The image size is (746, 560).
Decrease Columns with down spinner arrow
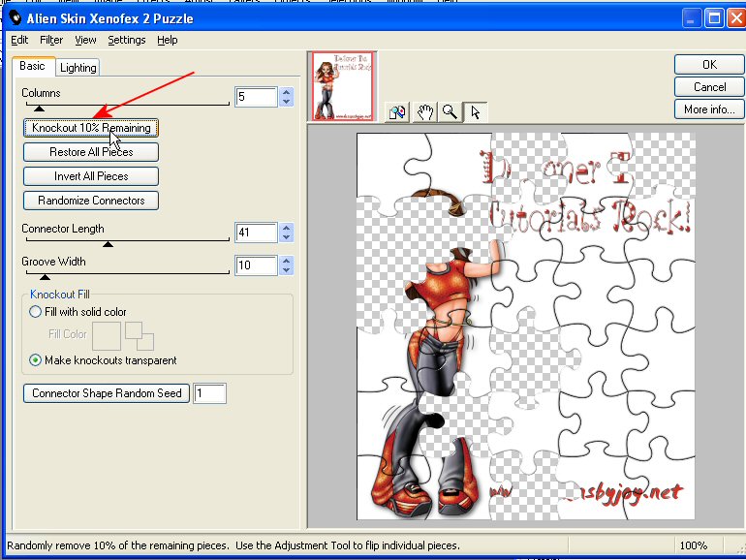pos(287,102)
